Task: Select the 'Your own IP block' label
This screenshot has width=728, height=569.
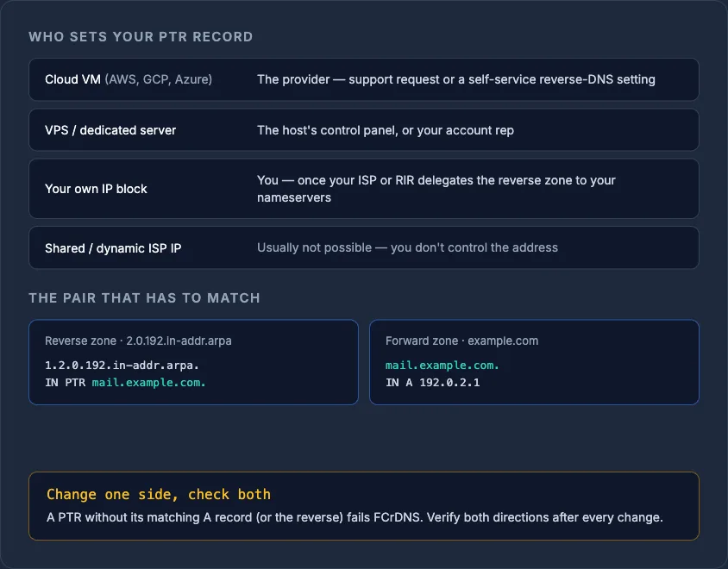Action: (x=96, y=189)
